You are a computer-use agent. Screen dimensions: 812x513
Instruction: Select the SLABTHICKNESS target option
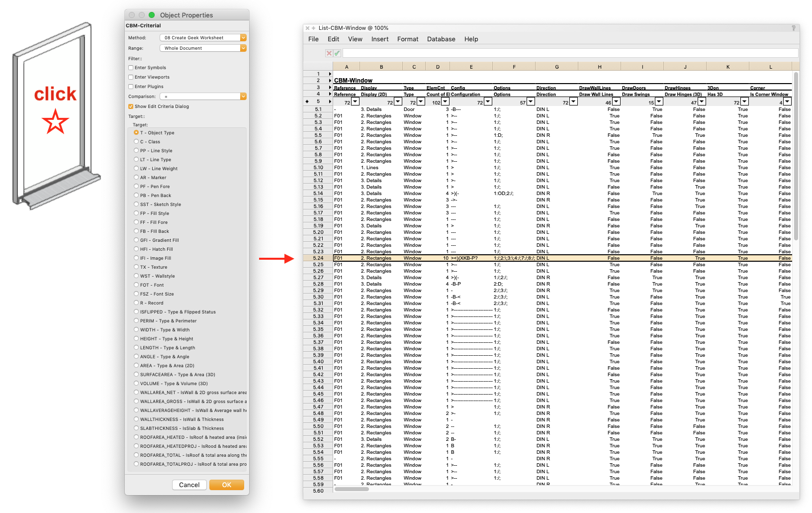point(136,428)
